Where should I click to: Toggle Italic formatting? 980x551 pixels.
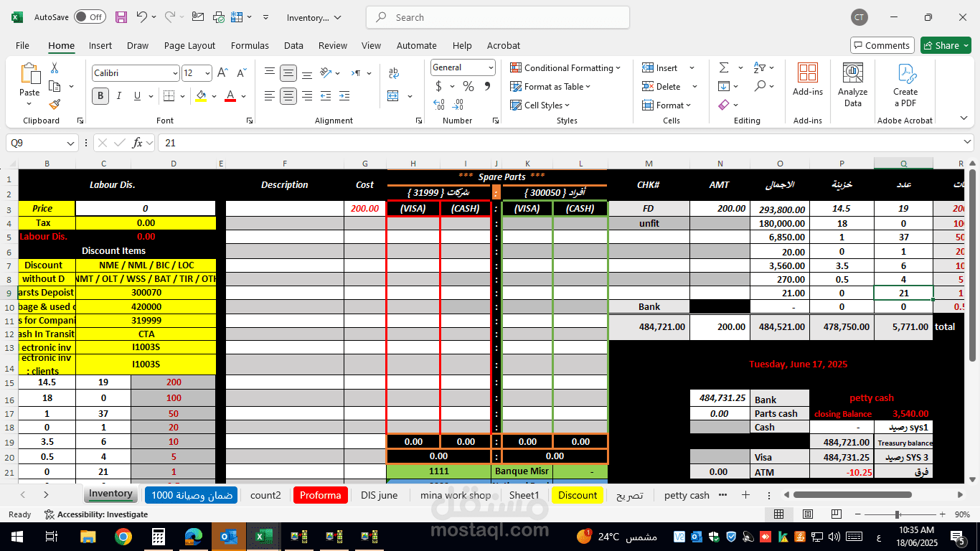tap(118, 95)
